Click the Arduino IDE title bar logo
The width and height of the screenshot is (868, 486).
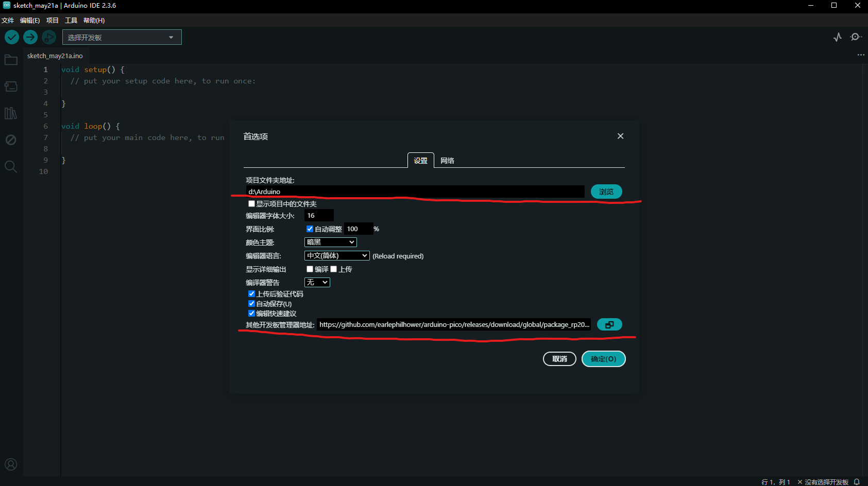point(6,5)
